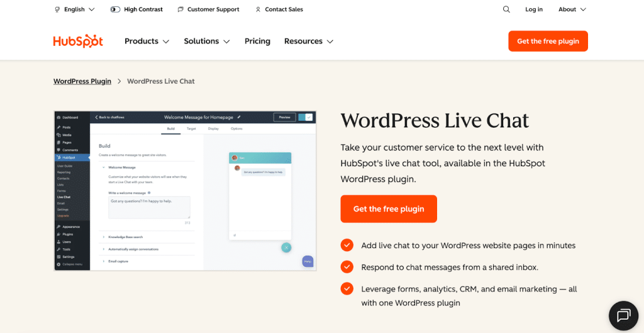
Task: Click the Contact Sales link text
Action: (284, 9)
